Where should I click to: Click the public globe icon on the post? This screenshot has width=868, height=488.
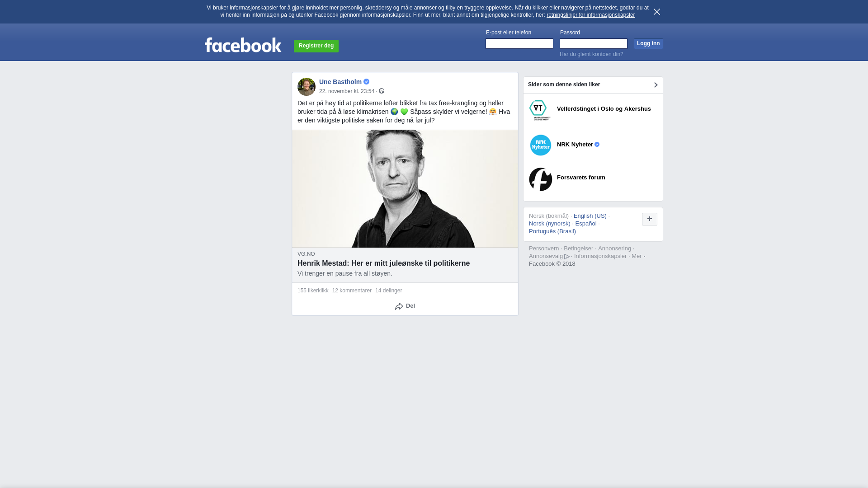click(x=382, y=91)
